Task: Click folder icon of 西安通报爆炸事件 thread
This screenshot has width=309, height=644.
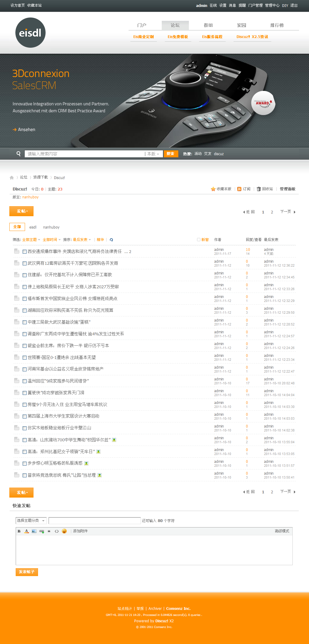Action: 17,251
